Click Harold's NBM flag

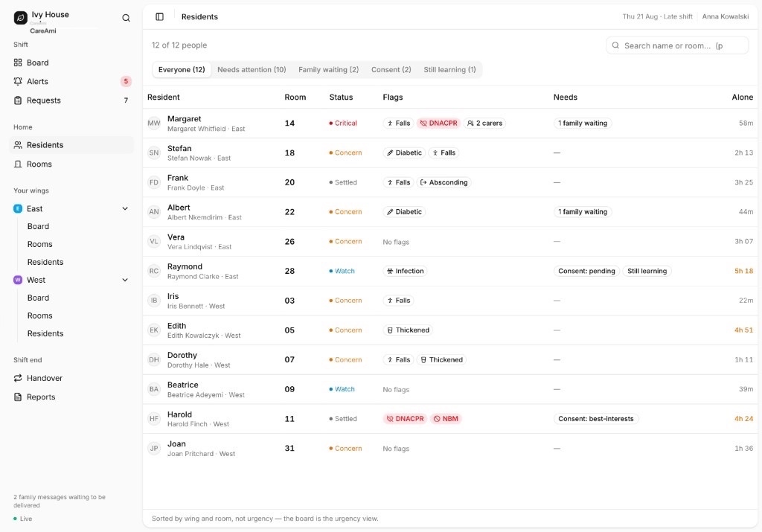click(x=446, y=419)
